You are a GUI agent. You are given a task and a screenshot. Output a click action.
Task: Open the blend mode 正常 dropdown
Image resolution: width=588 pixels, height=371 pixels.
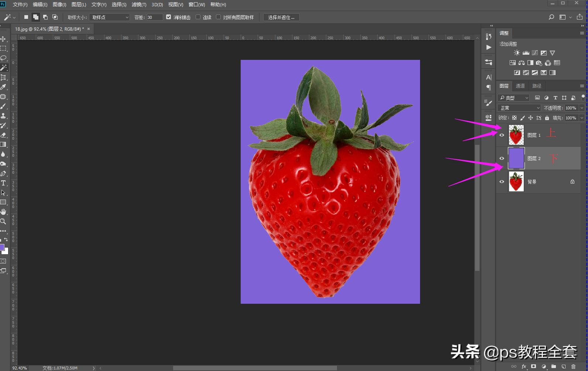point(519,108)
